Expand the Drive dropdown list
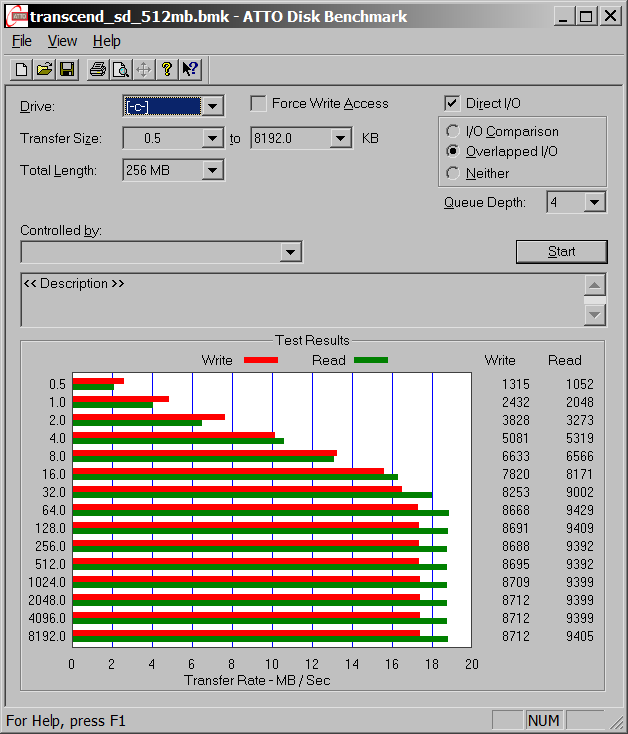 212,106
